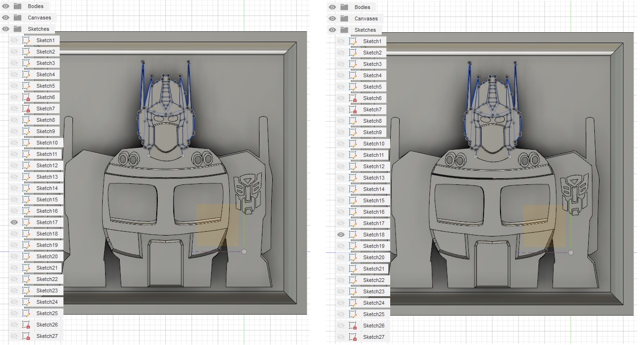The width and height of the screenshot is (644, 345).
Task: Select Sketch18 label in right browser
Action: [x=374, y=235]
